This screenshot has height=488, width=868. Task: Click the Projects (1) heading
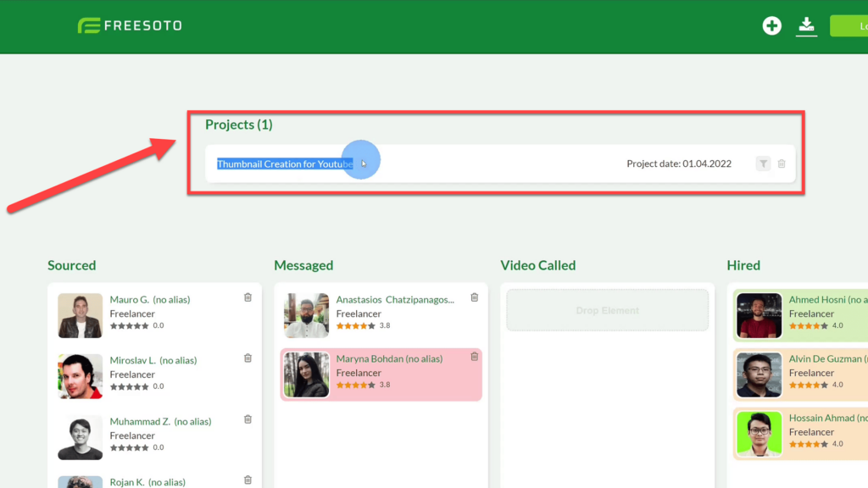[x=239, y=125]
